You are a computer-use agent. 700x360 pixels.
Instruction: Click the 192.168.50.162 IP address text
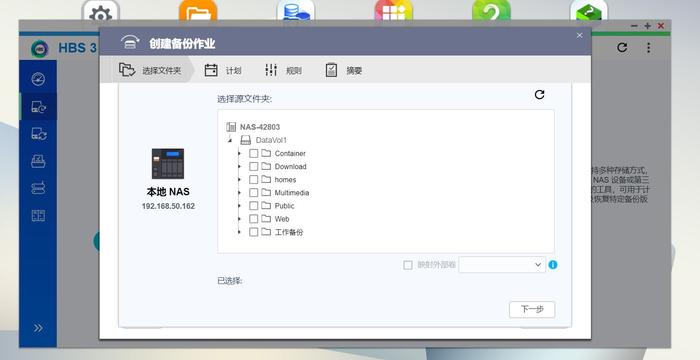coord(168,206)
